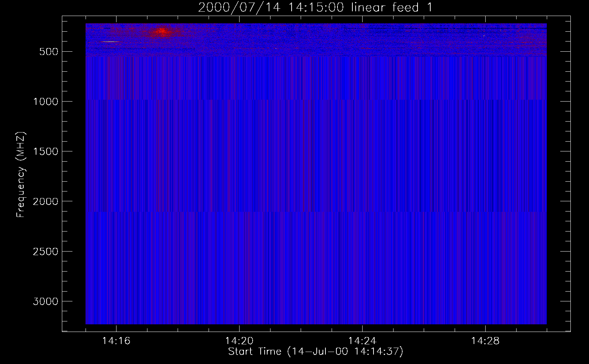This screenshot has height=364, width=589.
Task: Click the plot title '2000/07/14 14:15:00 linear feed 1'
Action: click(315, 7)
